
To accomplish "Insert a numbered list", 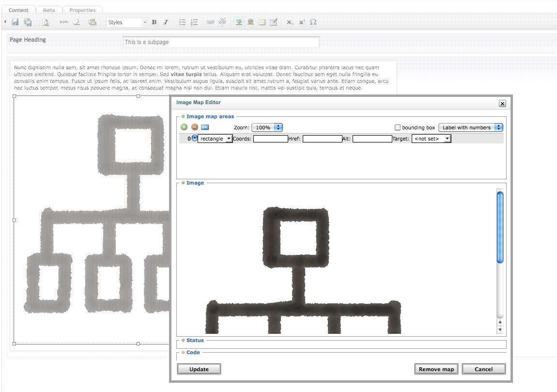I will 194,22.
